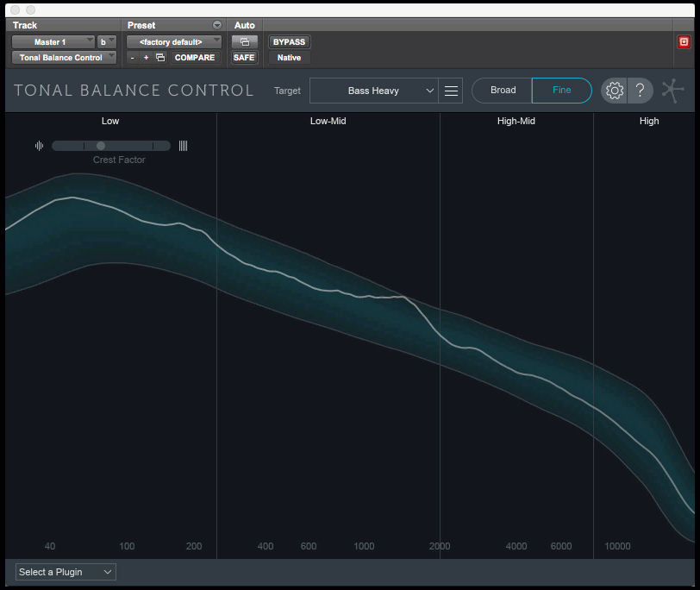The width and height of the screenshot is (700, 590).
Task: Click the Track header label
Action: (24, 25)
